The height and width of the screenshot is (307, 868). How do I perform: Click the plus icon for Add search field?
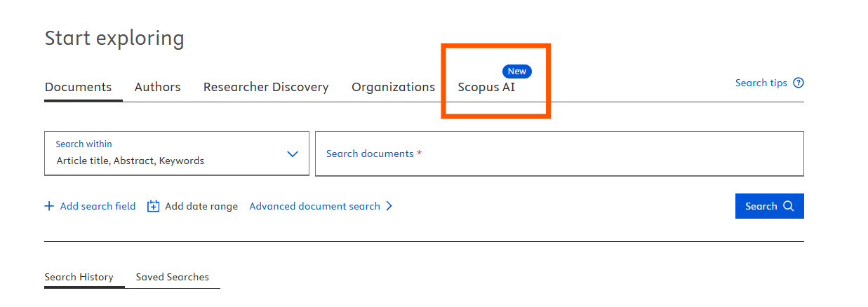(x=49, y=206)
